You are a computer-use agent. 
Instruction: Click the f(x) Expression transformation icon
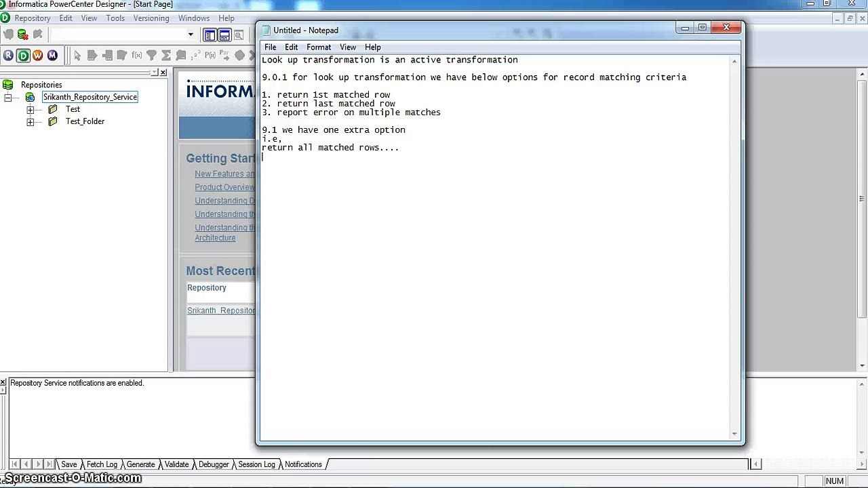click(136, 56)
